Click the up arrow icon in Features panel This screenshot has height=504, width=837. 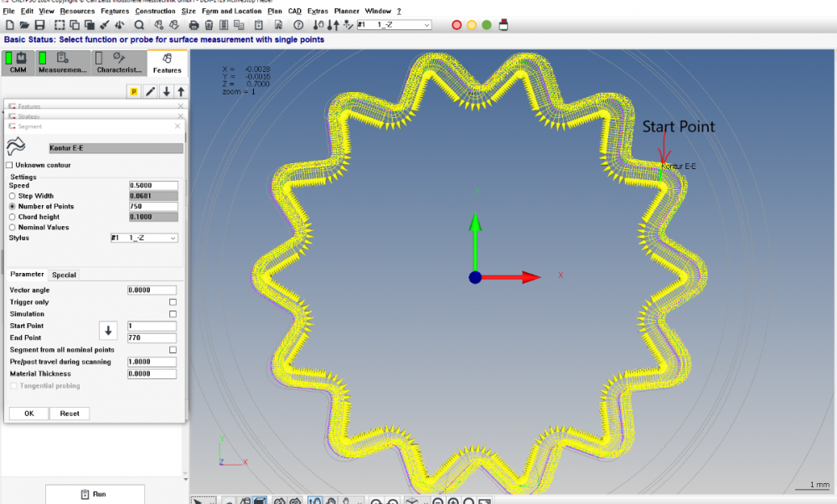tap(181, 91)
